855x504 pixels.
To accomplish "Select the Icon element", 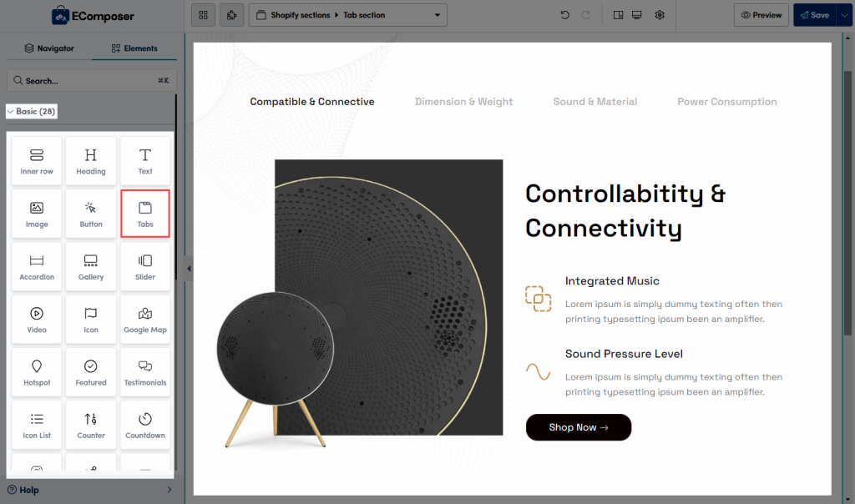I will tap(90, 320).
